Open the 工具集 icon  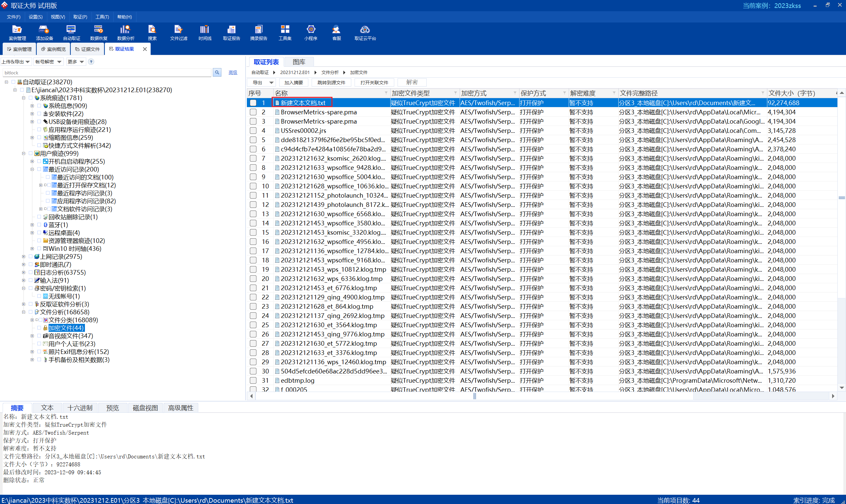click(x=285, y=33)
